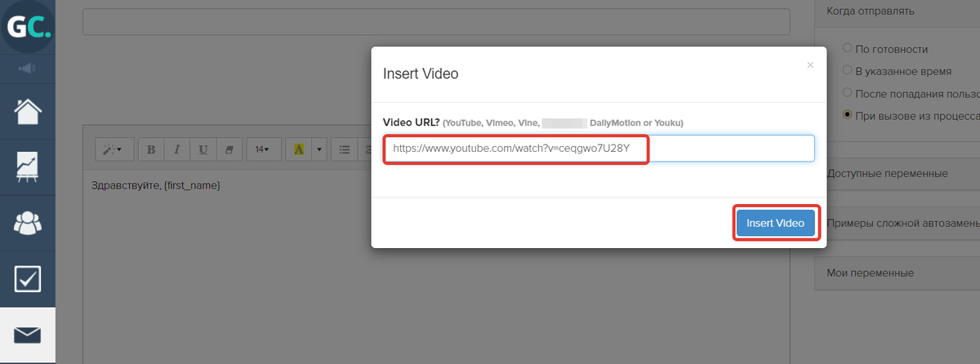The width and height of the screenshot is (980, 364).
Task: Open the home section in the sidebar
Action: point(28,112)
